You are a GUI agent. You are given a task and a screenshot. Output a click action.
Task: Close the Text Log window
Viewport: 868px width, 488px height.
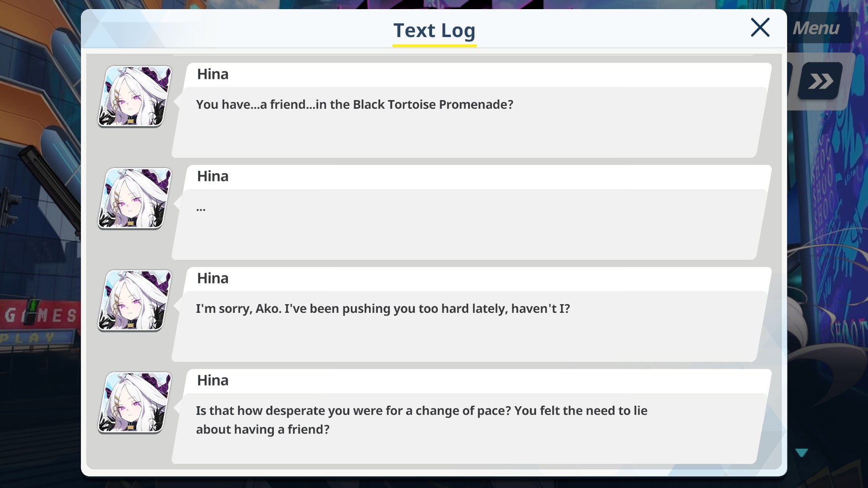tap(760, 27)
